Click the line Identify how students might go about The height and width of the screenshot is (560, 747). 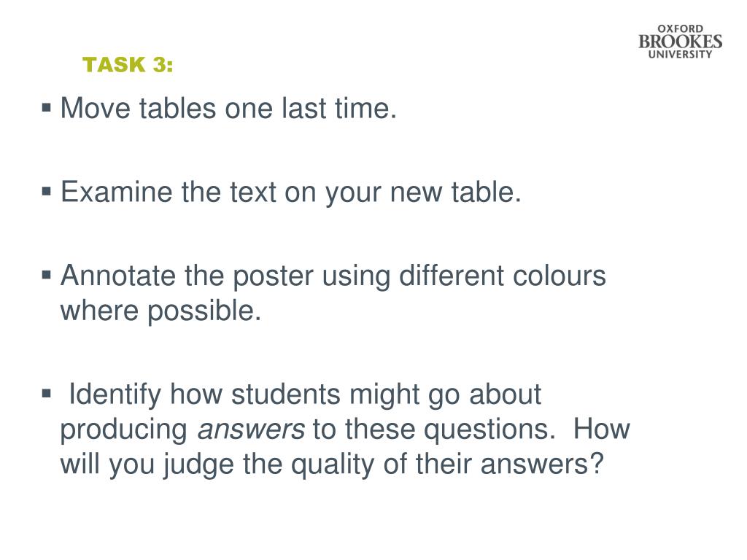coord(305,395)
